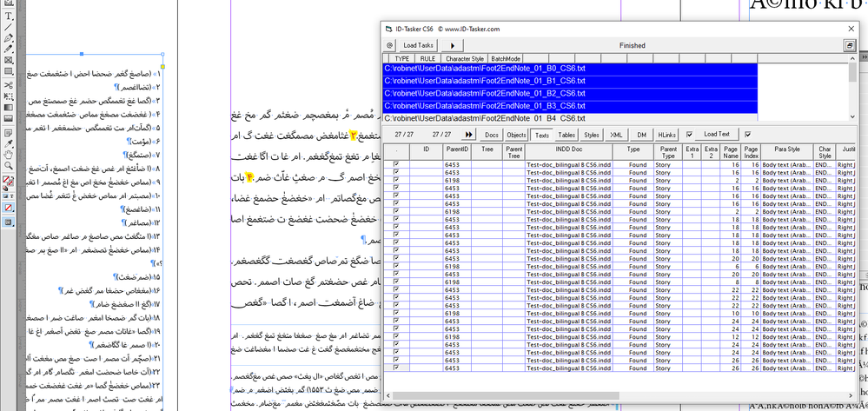Viewport: 868px width, 411px height.
Task: Toggle checkbox for the Page Name 12 row
Action: (x=396, y=337)
